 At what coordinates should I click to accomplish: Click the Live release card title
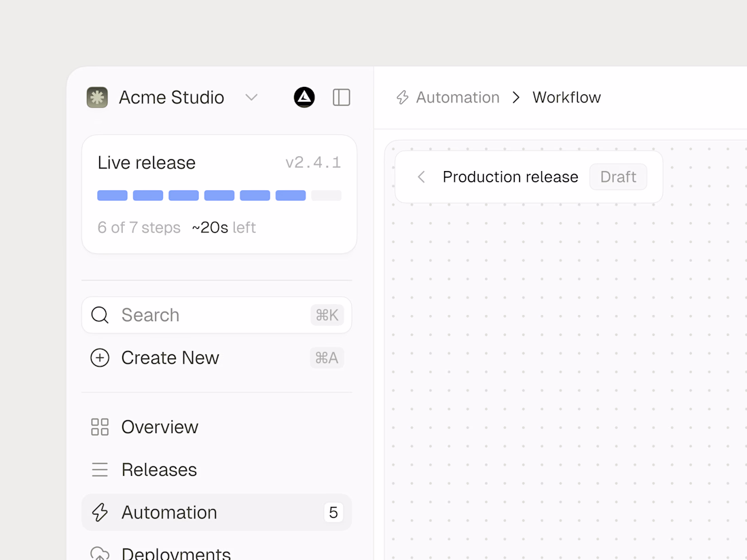coord(147,163)
